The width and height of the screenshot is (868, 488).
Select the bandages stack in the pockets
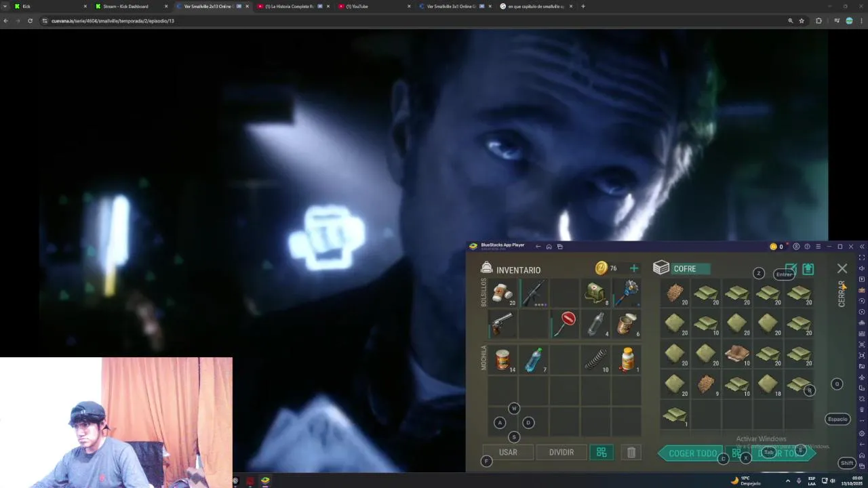(x=503, y=293)
